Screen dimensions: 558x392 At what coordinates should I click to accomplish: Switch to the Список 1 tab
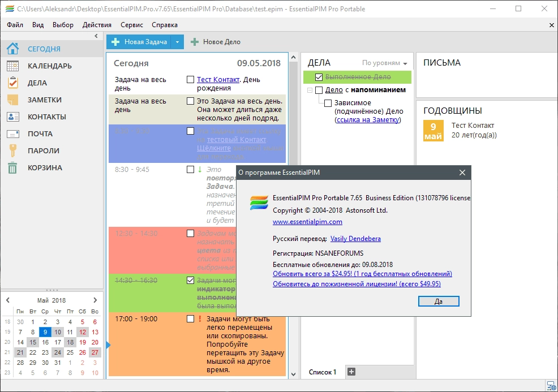(x=323, y=372)
